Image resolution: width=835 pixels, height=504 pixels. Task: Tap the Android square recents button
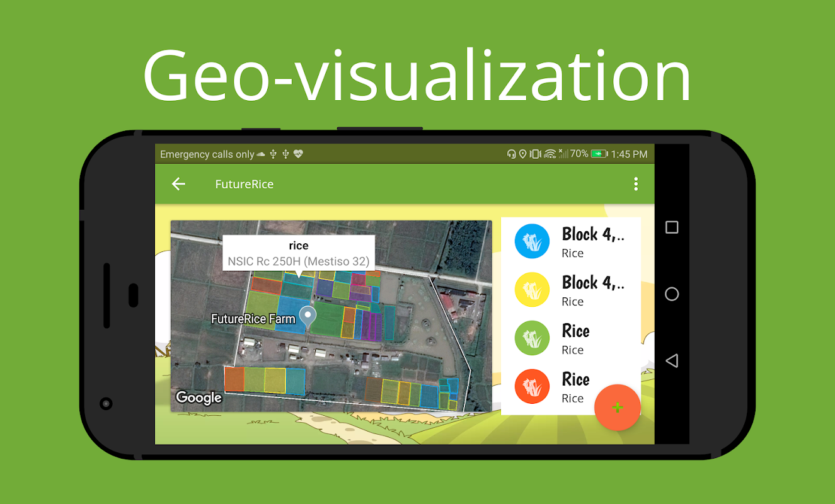[x=672, y=227]
